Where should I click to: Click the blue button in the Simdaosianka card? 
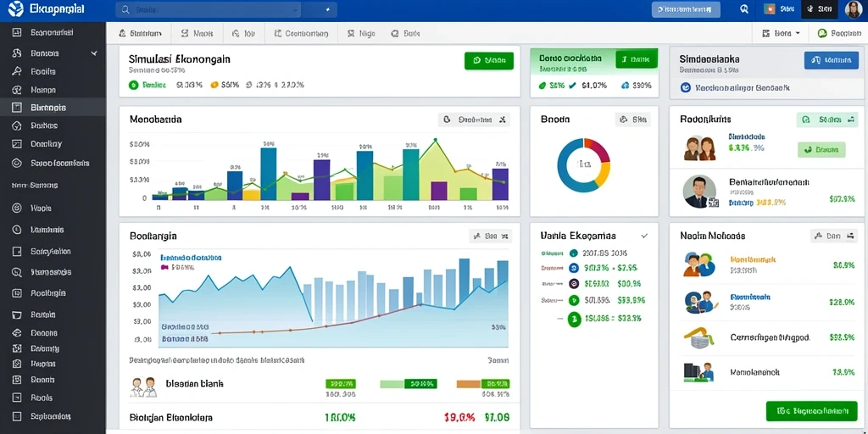coord(831,60)
